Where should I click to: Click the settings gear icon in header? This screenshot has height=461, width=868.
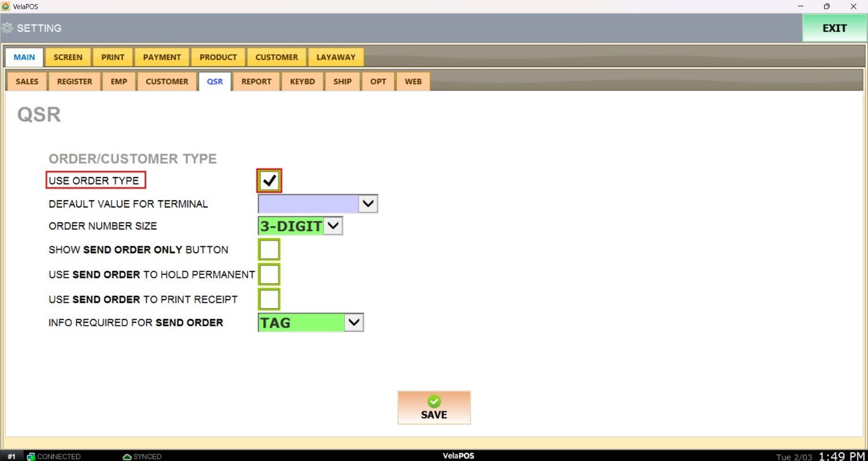tap(8, 28)
